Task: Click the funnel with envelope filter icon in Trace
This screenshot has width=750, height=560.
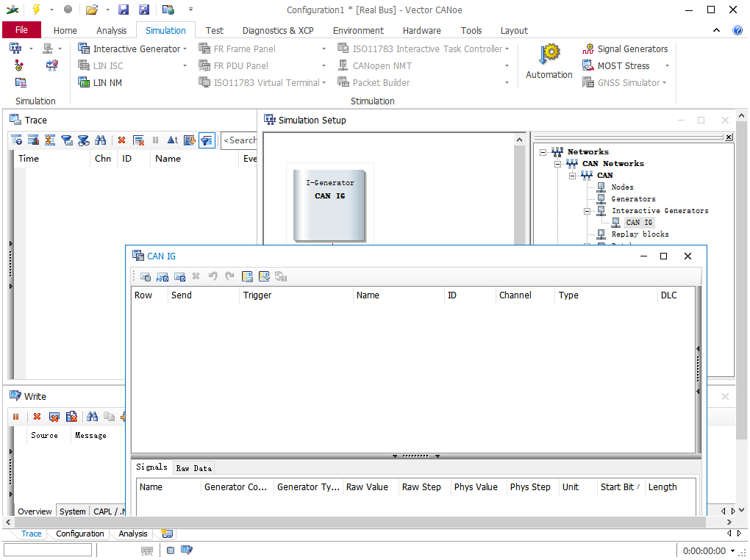Action: (67, 140)
